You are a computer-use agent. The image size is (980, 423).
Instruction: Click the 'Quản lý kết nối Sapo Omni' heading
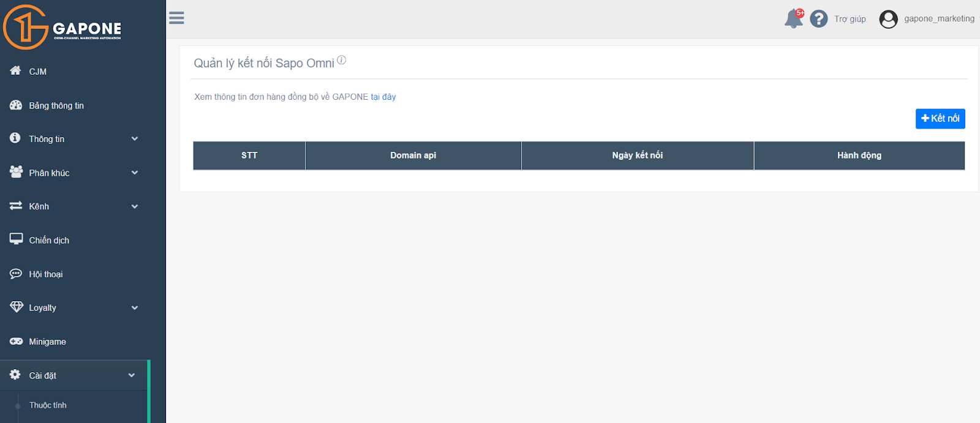point(264,63)
